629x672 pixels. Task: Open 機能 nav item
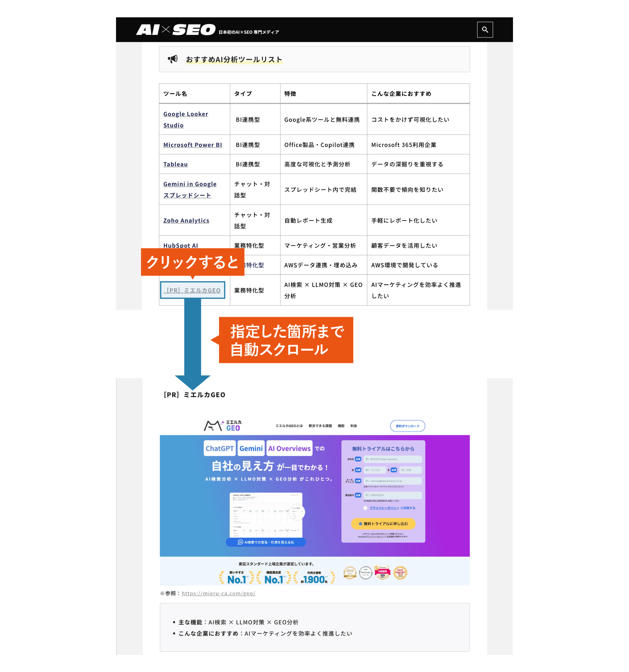[341, 426]
